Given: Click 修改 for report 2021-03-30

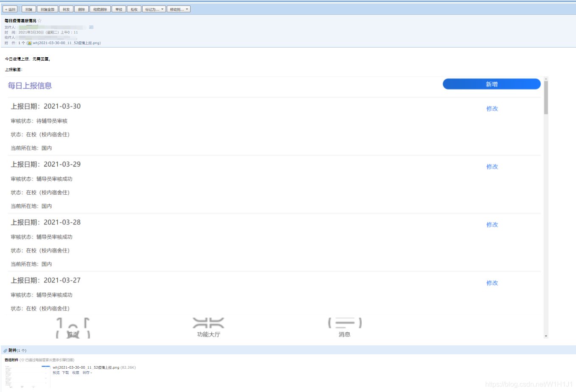Looking at the screenshot, I should (x=492, y=109).
